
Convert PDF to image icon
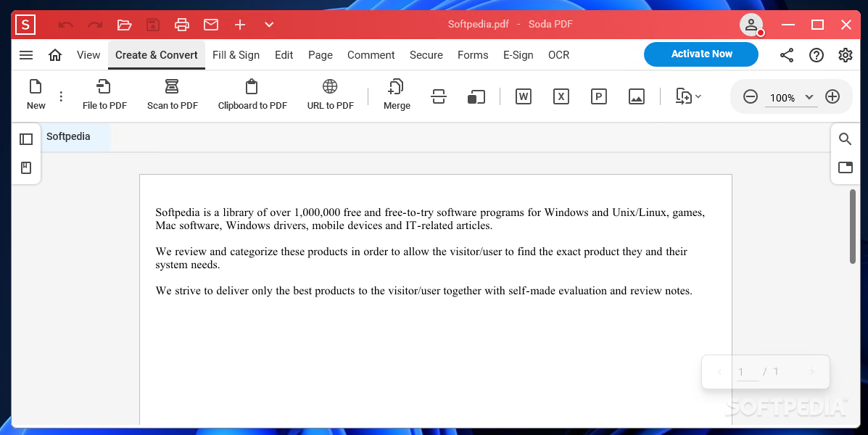point(637,97)
